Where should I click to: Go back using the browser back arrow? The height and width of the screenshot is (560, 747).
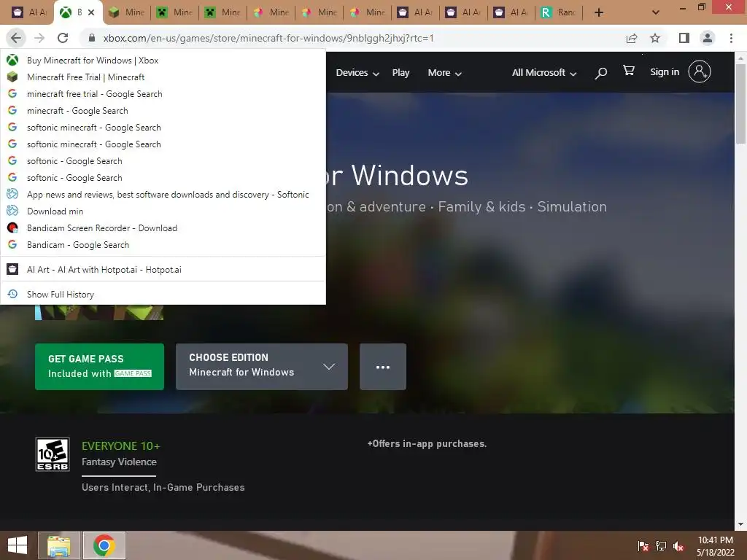[x=16, y=38]
